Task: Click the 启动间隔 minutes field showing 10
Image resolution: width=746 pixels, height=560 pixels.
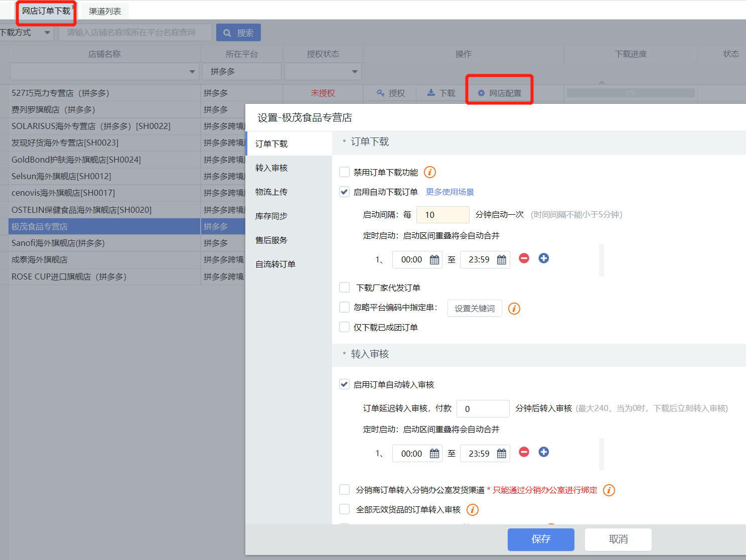Action: [x=443, y=215]
